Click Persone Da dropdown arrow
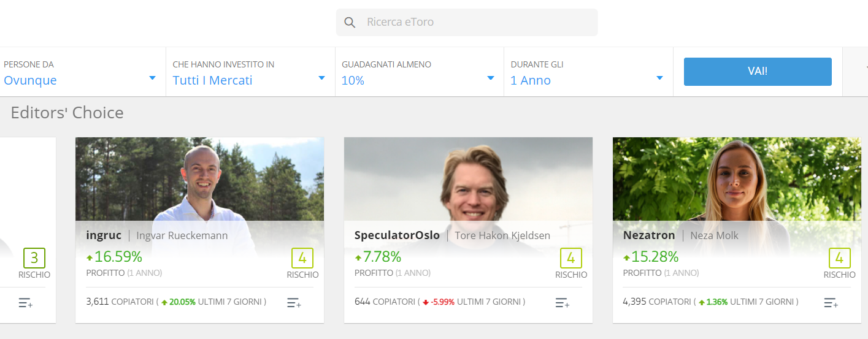Viewport: 868px width, 339px height. [x=152, y=78]
